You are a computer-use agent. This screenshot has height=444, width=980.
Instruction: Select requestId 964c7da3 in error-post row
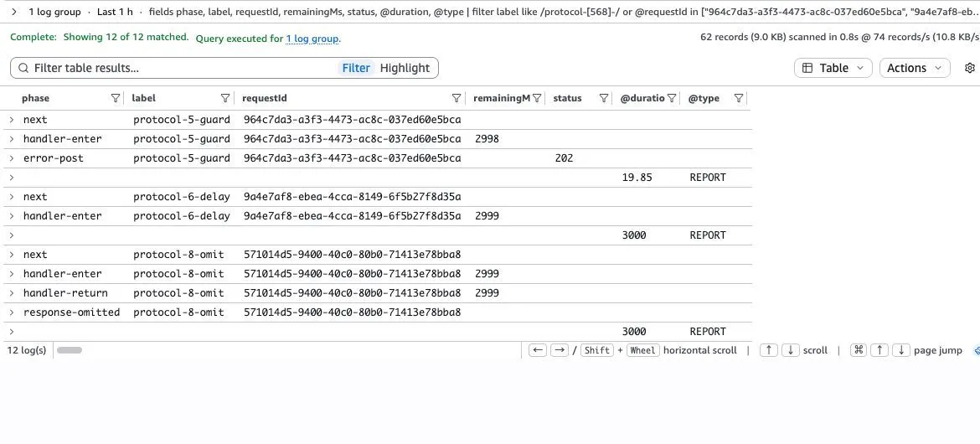click(x=353, y=158)
